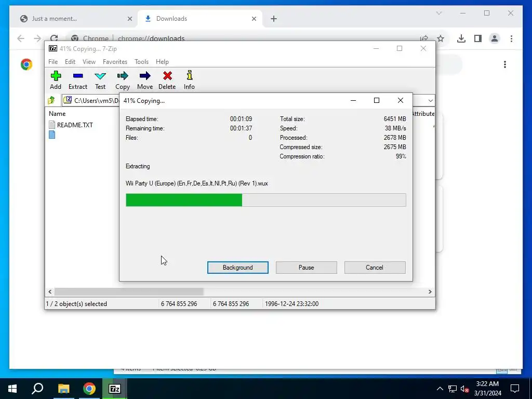Screen dimensions: 532x399
Task: Click the Background button in the copy dialog
Action: (238, 268)
